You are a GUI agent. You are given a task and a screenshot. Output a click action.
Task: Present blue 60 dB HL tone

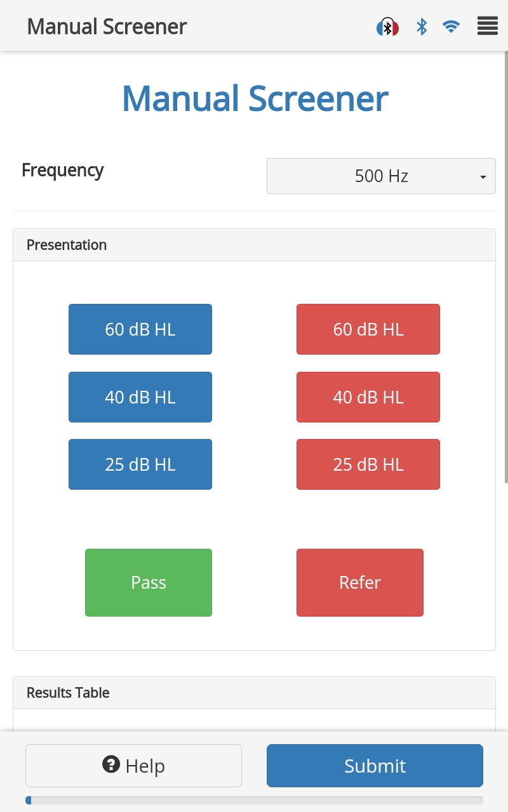click(x=140, y=329)
